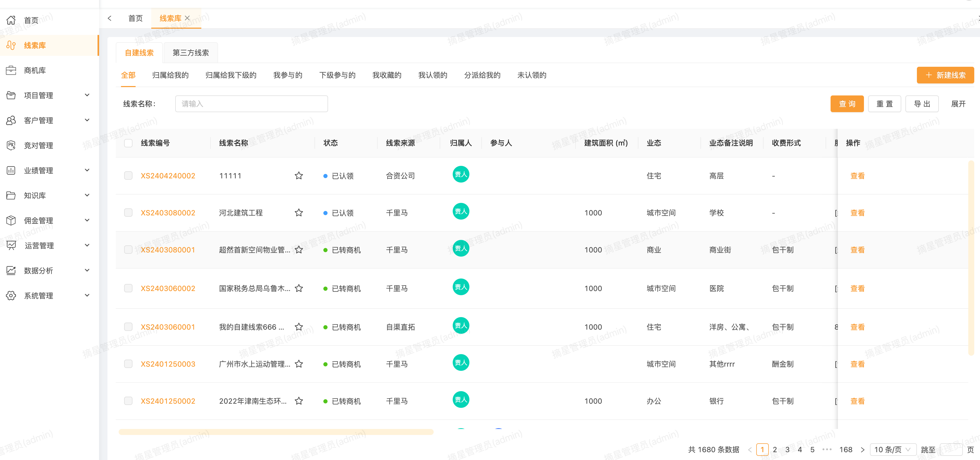This screenshot has width=980, height=460.
Task: Star the 我的自建线索666 lead
Action: [x=299, y=327]
